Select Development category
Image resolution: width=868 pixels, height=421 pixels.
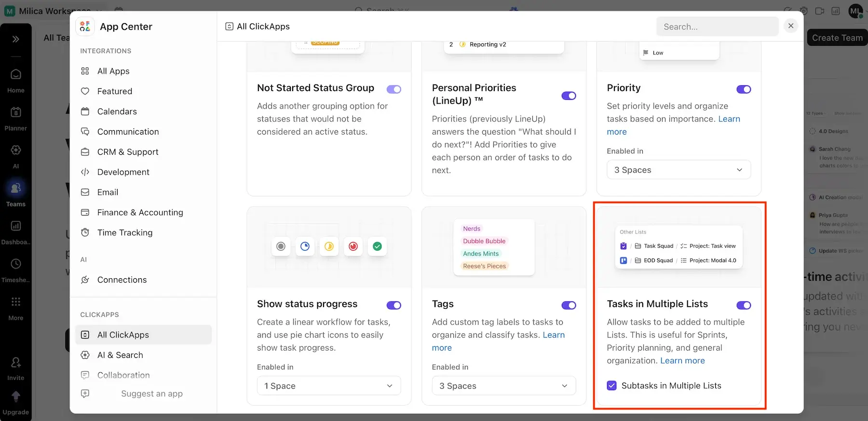(143, 172)
